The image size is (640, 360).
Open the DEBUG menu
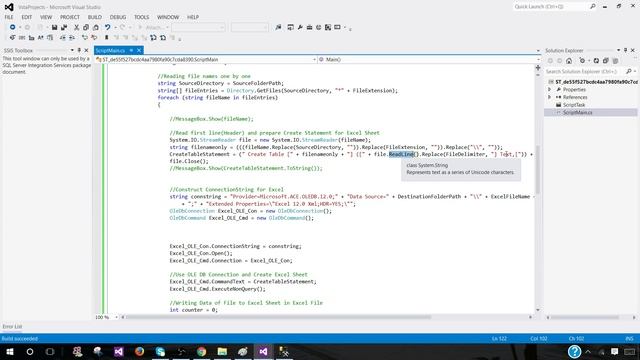click(x=118, y=17)
